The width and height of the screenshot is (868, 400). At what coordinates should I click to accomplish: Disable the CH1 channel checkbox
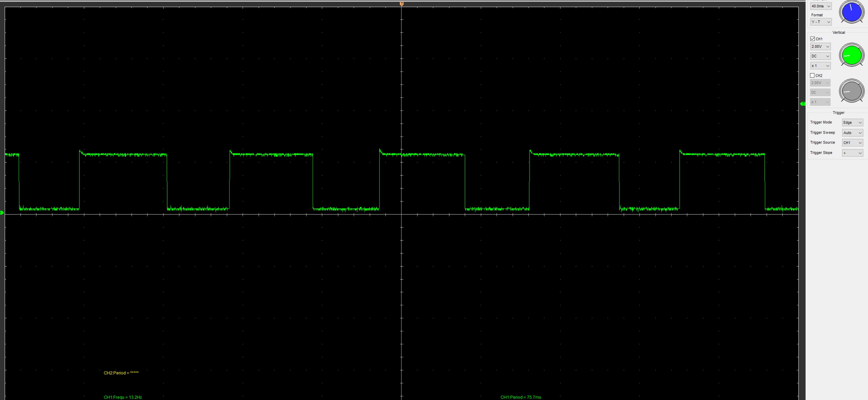click(812, 39)
